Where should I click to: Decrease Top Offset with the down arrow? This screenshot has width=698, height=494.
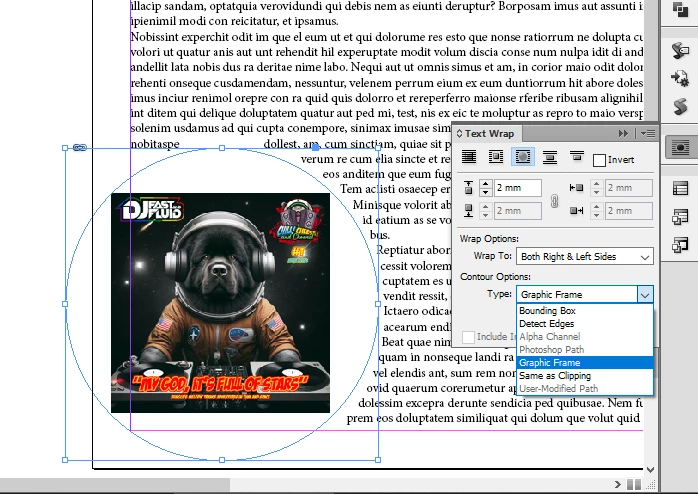pos(485,192)
